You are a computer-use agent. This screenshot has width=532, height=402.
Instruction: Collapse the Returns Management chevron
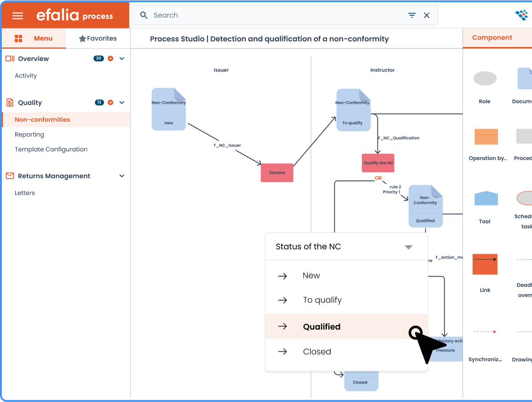(122, 176)
